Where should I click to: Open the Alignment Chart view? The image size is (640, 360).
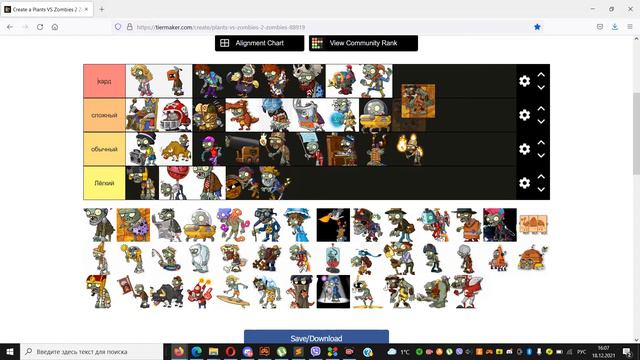click(x=260, y=43)
